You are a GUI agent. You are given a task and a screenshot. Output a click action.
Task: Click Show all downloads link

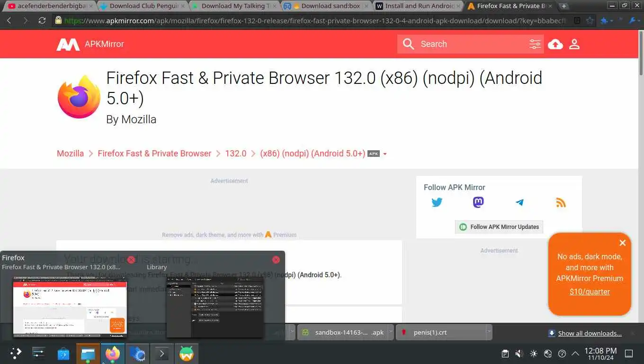590,333
